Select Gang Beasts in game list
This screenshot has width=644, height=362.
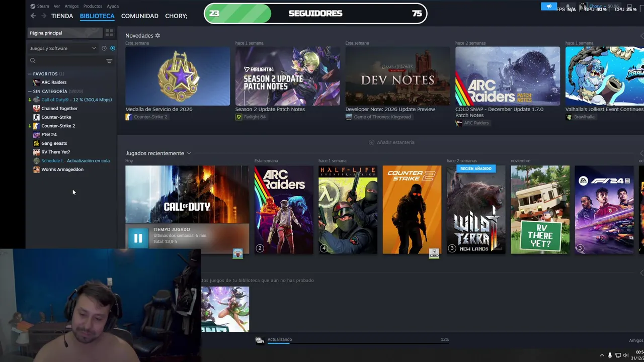[54, 143]
